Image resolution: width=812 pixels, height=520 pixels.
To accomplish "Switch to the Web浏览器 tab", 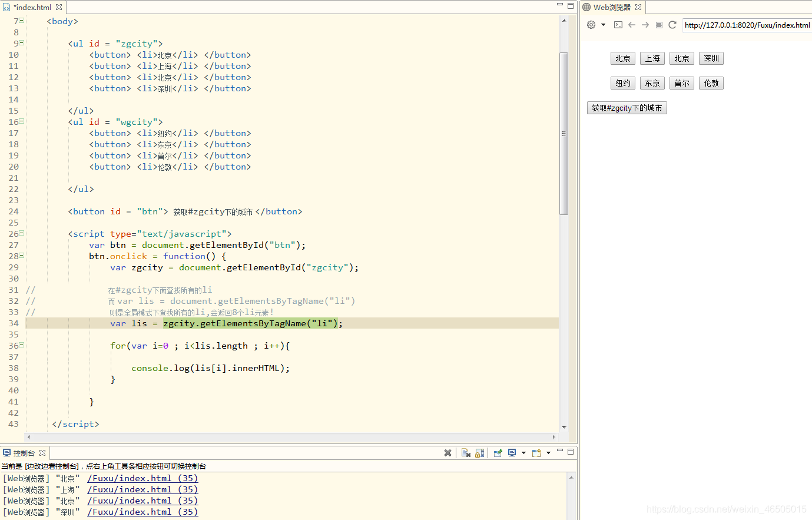I will coord(612,7).
